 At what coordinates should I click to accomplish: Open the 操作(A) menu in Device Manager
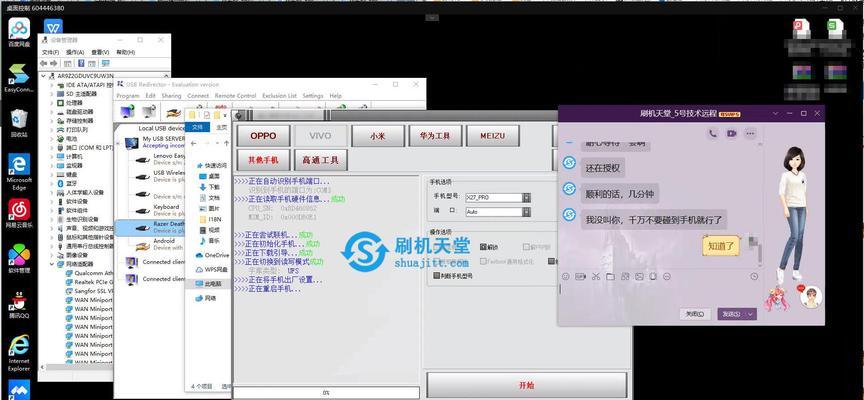point(74,52)
